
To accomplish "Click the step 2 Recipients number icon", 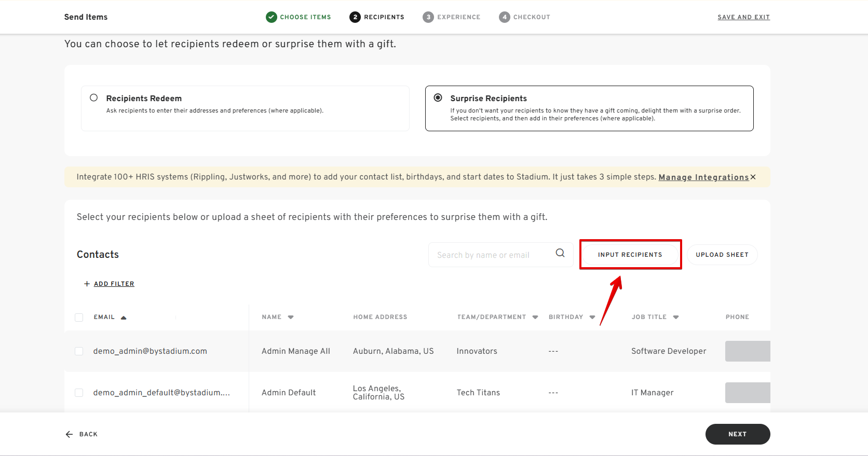I will pyautogui.click(x=355, y=17).
